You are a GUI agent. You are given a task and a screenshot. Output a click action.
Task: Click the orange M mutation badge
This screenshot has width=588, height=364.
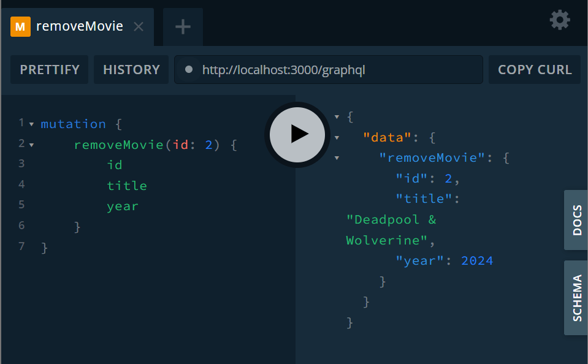[20, 26]
